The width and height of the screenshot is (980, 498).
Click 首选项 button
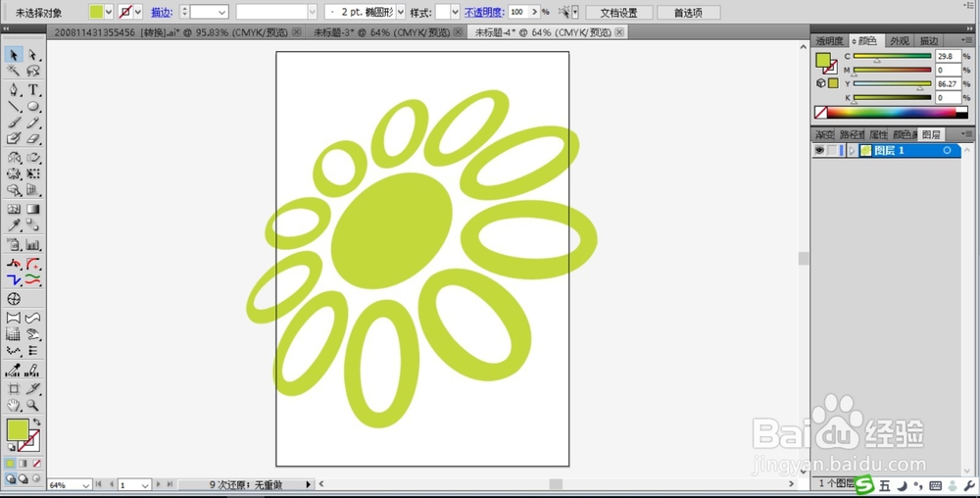coord(688,13)
